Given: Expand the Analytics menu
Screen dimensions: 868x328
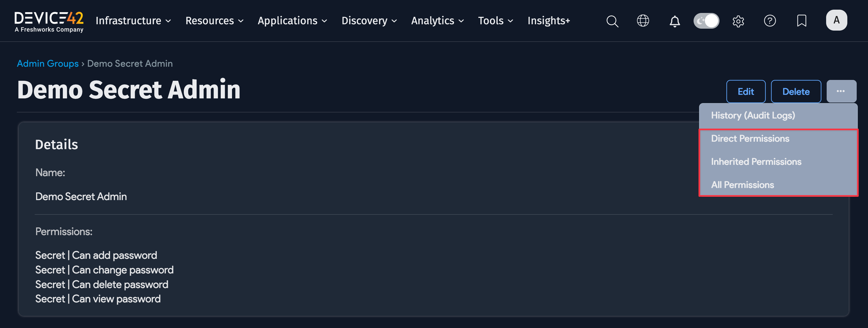Looking at the screenshot, I should click(437, 21).
